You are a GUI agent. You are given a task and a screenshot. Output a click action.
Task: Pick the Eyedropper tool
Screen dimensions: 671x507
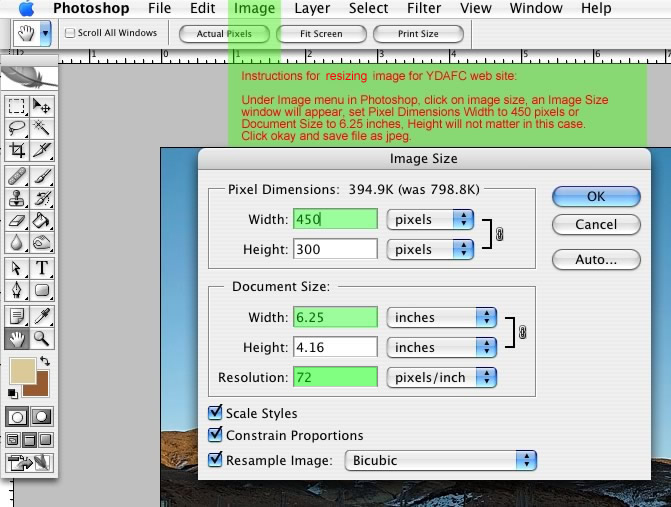coord(42,316)
